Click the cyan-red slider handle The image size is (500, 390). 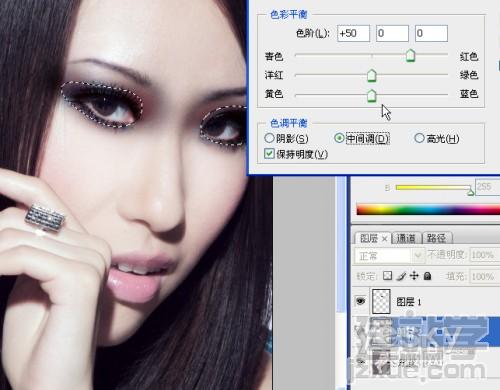(x=410, y=56)
